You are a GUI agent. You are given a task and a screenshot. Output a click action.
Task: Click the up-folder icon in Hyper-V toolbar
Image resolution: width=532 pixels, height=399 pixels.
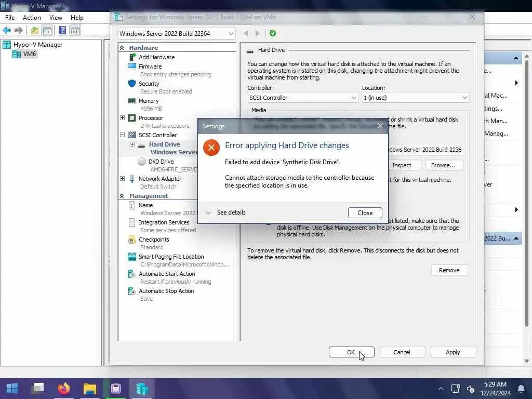[35, 31]
